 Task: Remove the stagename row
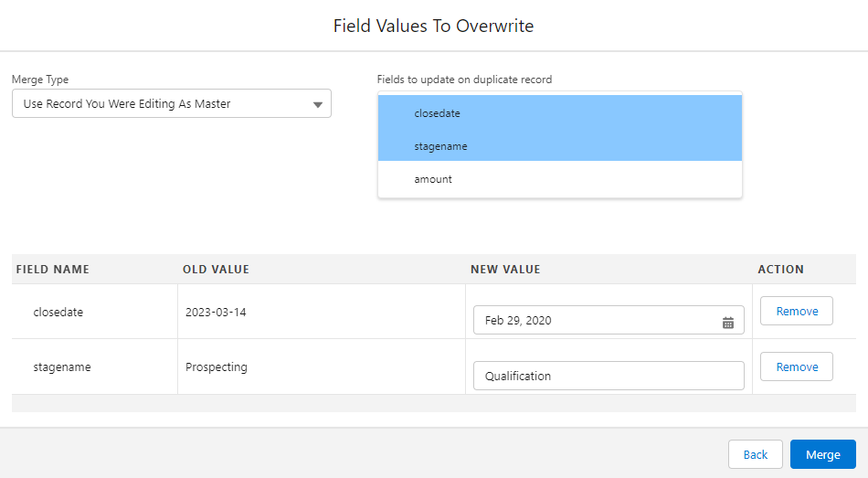click(x=796, y=366)
